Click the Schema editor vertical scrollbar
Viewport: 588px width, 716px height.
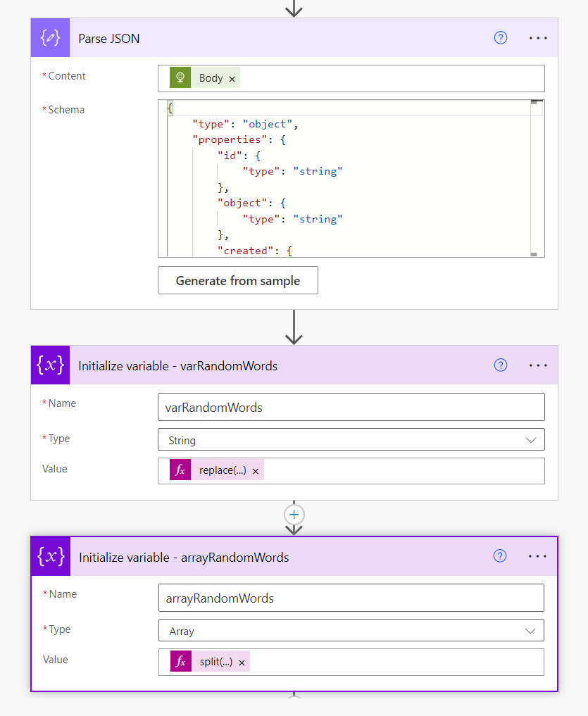pyautogui.click(x=534, y=180)
